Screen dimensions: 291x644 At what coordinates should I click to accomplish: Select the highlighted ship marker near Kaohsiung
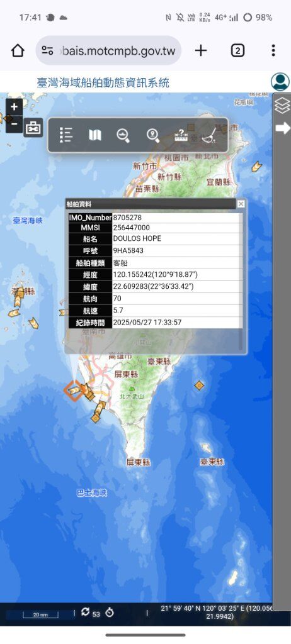pos(74,390)
